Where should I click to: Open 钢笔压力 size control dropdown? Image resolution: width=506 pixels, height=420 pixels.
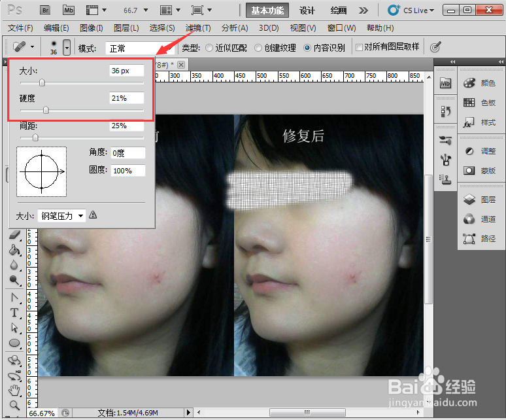61,216
